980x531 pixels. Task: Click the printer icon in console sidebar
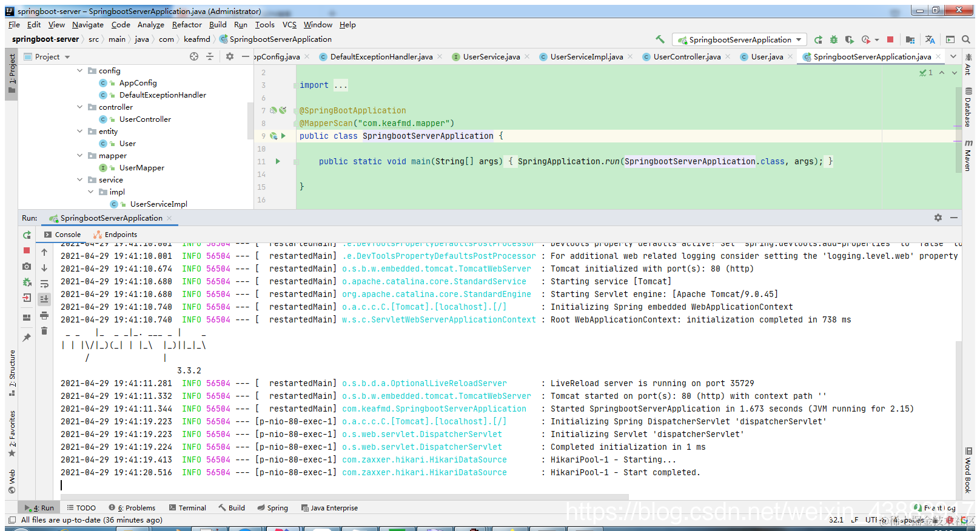(44, 315)
